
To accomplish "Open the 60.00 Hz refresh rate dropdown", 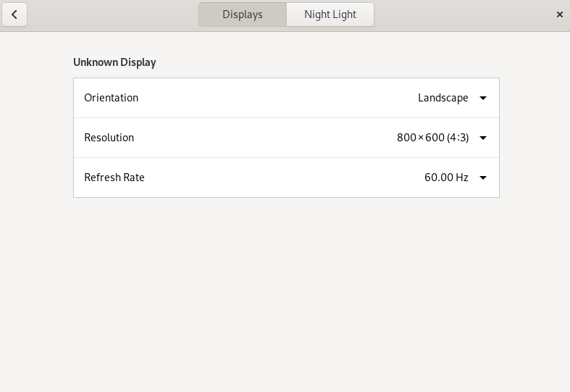I will pyautogui.click(x=446, y=178).
